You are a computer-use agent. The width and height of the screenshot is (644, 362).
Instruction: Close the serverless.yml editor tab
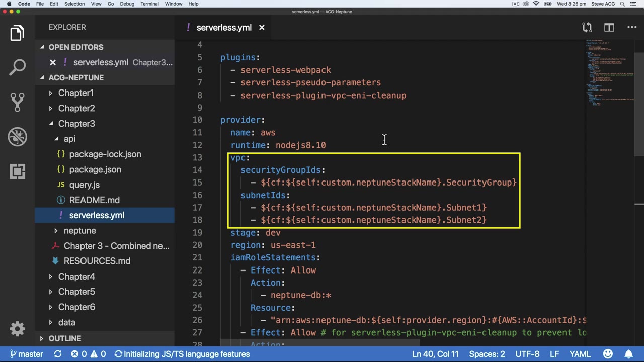(262, 28)
